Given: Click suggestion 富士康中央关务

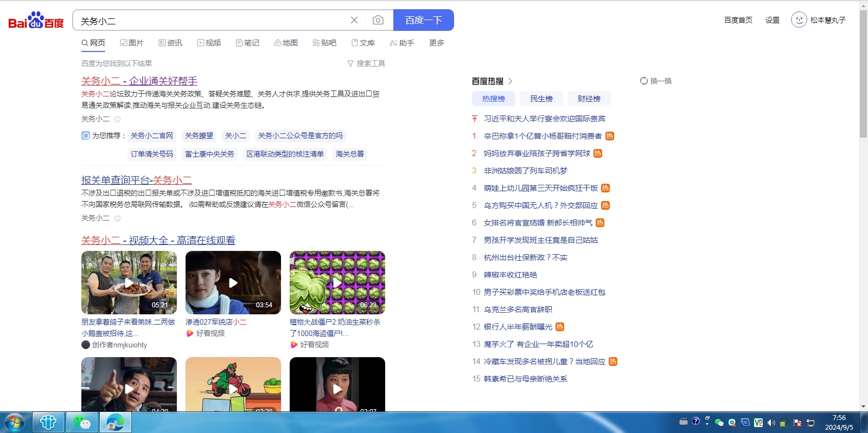Looking at the screenshot, I should point(210,154).
